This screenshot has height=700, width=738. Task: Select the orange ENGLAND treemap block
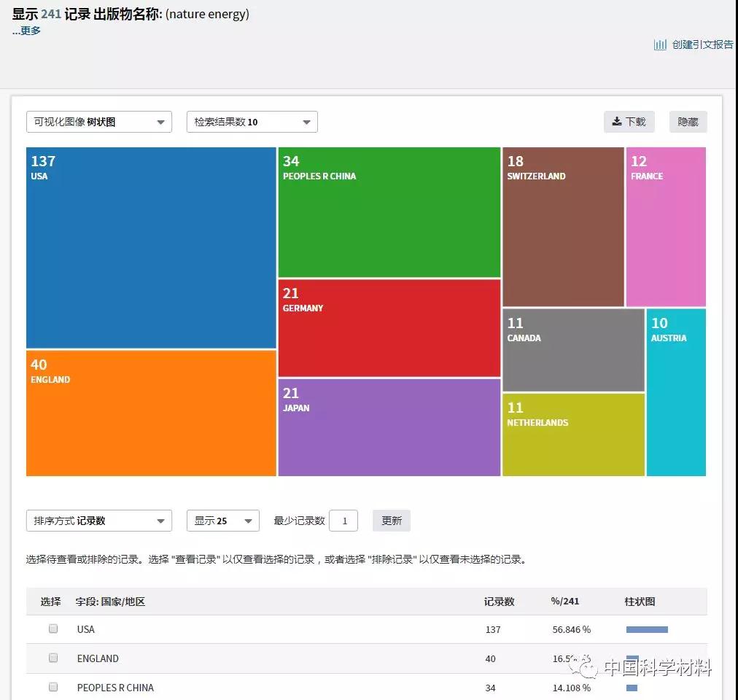pos(151,413)
